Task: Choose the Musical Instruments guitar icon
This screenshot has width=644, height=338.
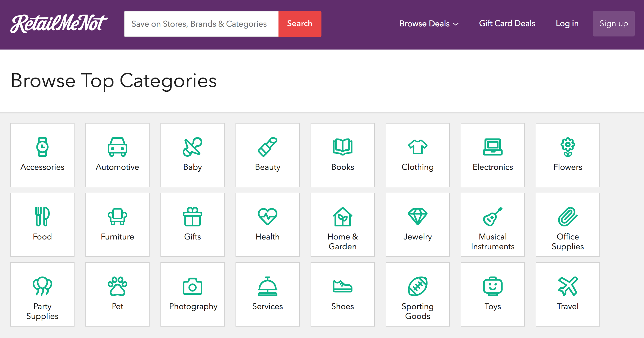Action: point(493,217)
